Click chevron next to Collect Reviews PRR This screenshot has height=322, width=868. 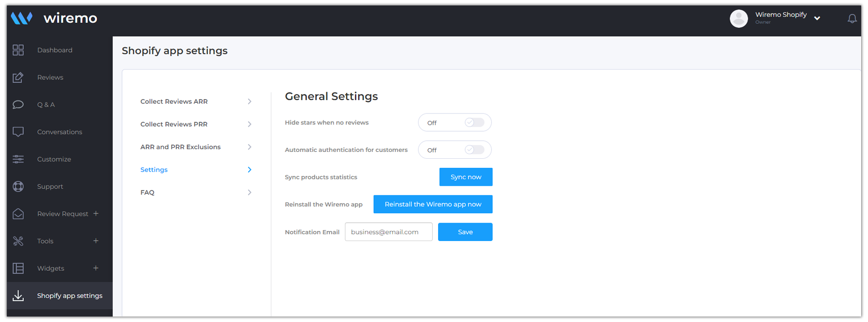tap(249, 124)
